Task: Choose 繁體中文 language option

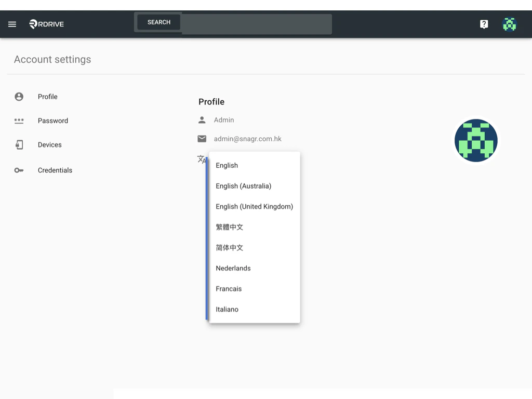Action: [229, 227]
